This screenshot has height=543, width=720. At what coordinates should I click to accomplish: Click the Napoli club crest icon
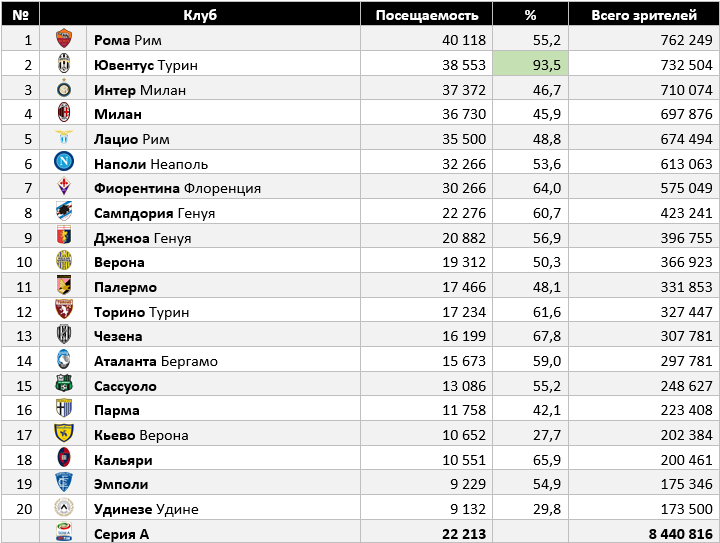(x=64, y=163)
